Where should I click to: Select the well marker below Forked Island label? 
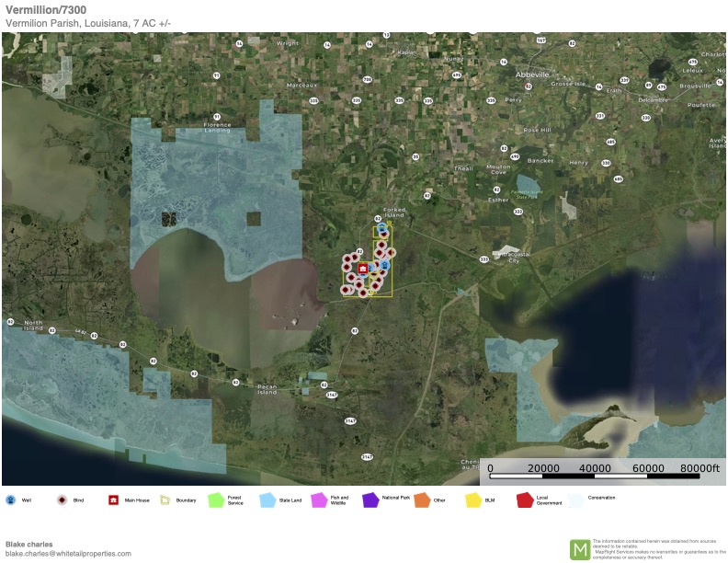[x=381, y=226]
